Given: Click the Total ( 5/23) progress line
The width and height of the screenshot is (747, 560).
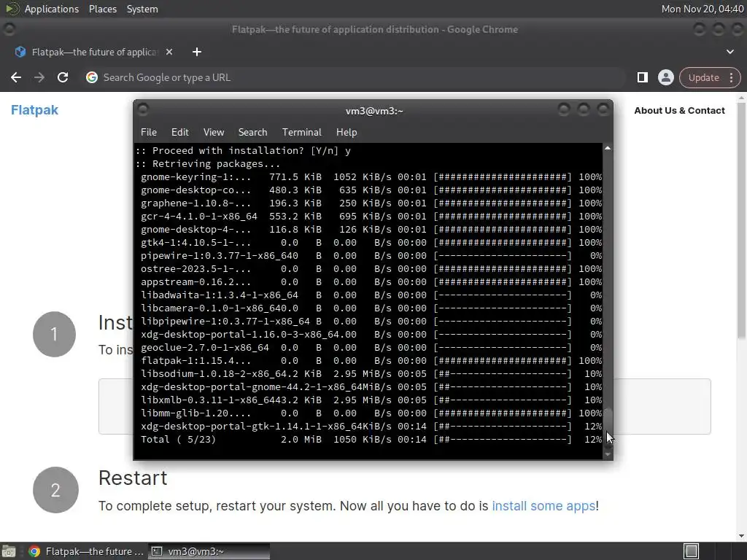Looking at the screenshot, I should click(371, 440).
